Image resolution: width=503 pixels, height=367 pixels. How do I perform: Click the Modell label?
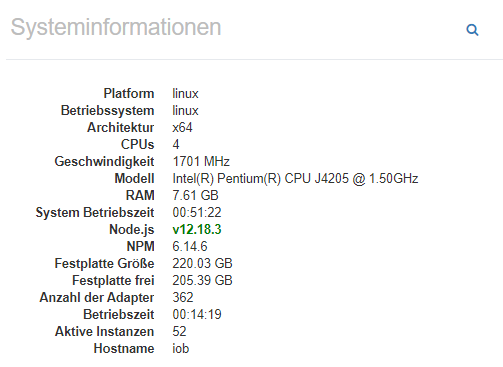(134, 178)
